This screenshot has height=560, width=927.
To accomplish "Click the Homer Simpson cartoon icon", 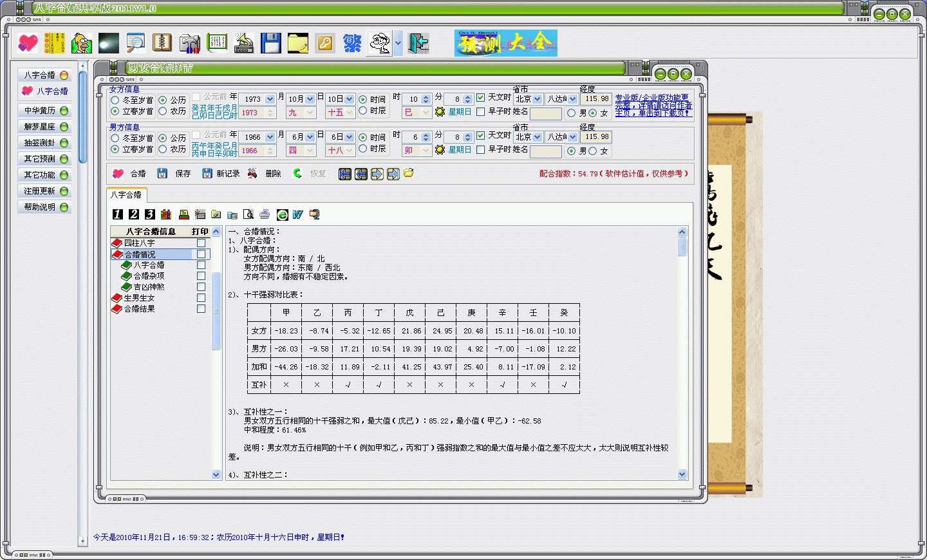I will pyautogui.click(x=82, y=43).
